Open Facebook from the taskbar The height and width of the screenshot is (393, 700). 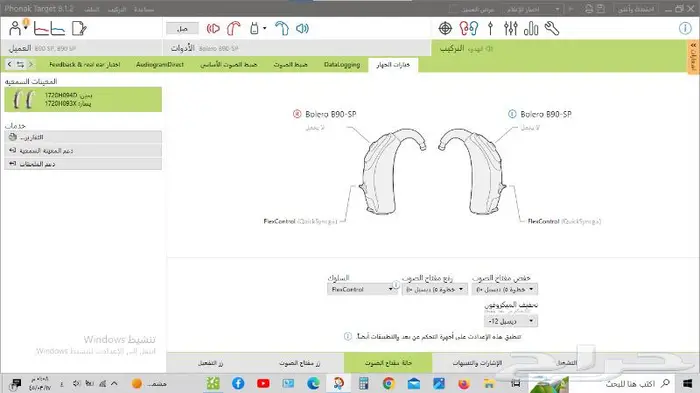[x=238, y=383]
